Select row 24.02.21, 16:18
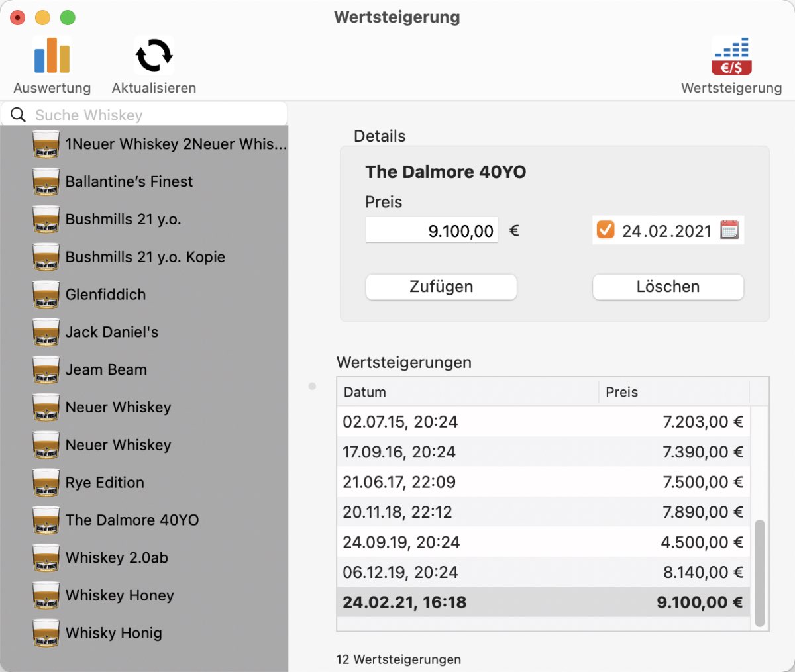The image size is (795, 672). coord(543,602)
